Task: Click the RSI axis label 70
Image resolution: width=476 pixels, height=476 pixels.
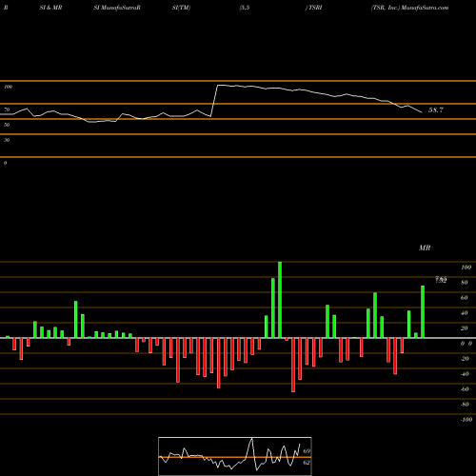Action: click(7, 109)
